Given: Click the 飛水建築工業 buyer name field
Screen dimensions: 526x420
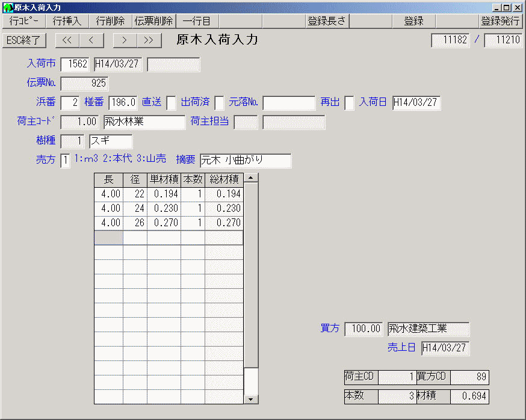Looking at the screenshot, I should (429, 329).
